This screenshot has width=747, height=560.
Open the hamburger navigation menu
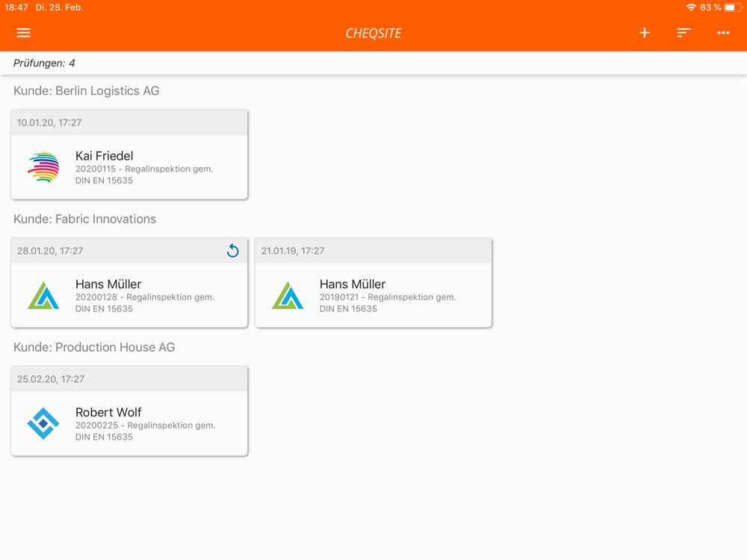pyautogui.click(x=23, y=33)
